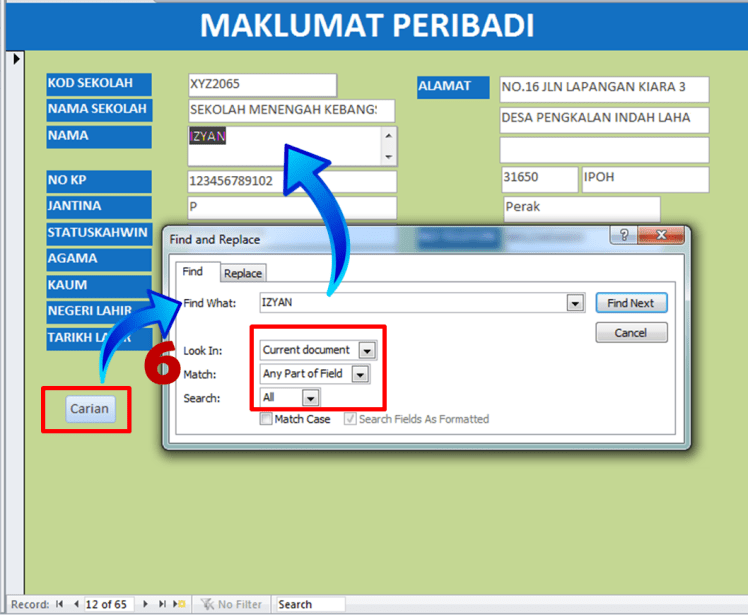Open the Look In dropdown
748x615 pixels.
[x=367, y=351]
